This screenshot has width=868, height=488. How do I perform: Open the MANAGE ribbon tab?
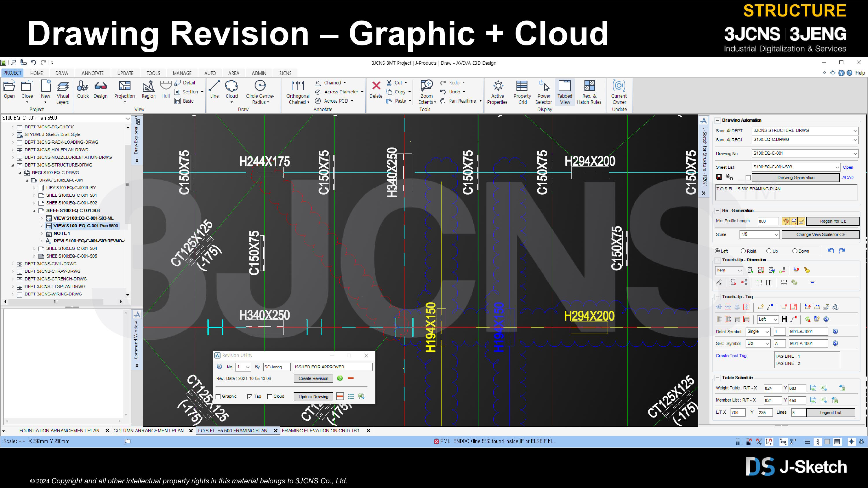182,73
